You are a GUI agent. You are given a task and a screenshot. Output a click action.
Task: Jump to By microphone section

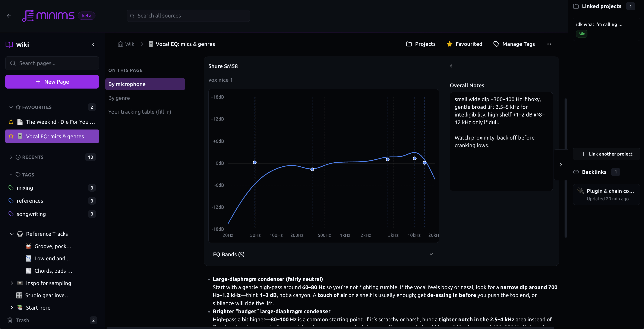[145, 84]
